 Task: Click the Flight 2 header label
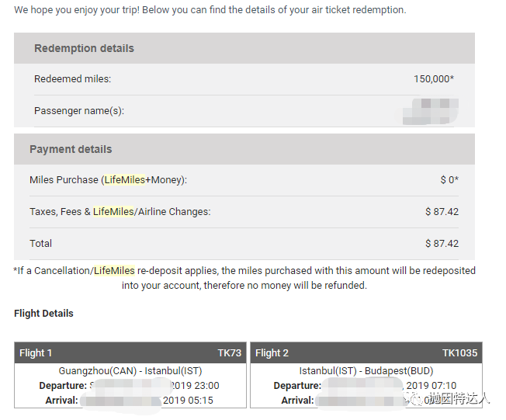(272, 353)
